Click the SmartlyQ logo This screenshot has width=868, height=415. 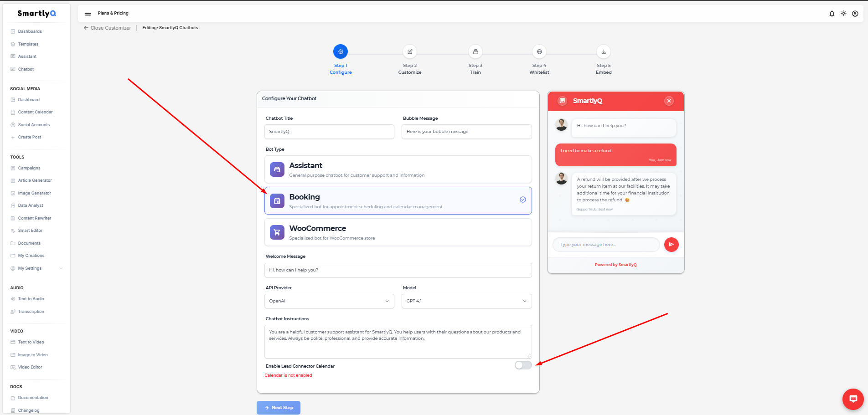coord(36,13)
